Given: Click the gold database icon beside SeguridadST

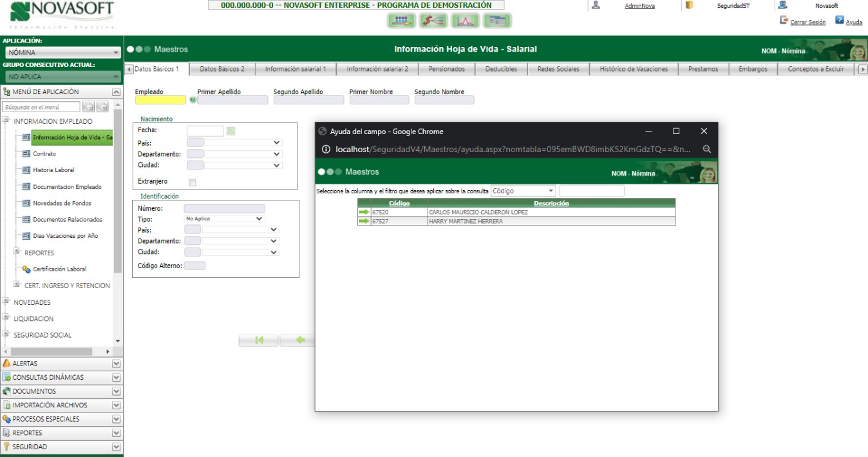Looking at the screenshot, I should pos(689,5).
